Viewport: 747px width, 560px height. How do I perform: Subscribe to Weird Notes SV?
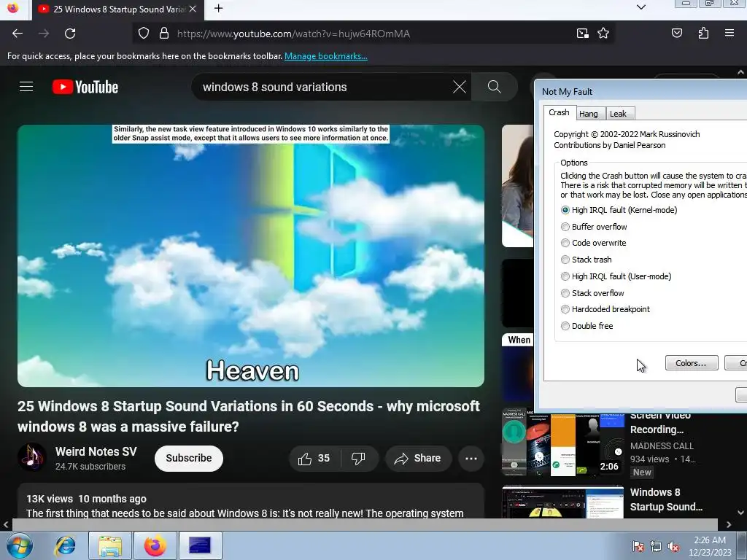point(189,458)
